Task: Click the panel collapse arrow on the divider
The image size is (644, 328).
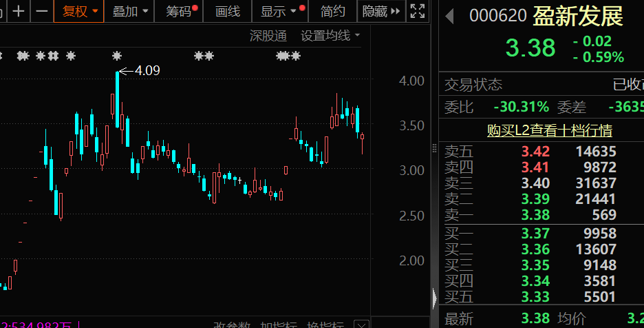Action: pos(434,298)
